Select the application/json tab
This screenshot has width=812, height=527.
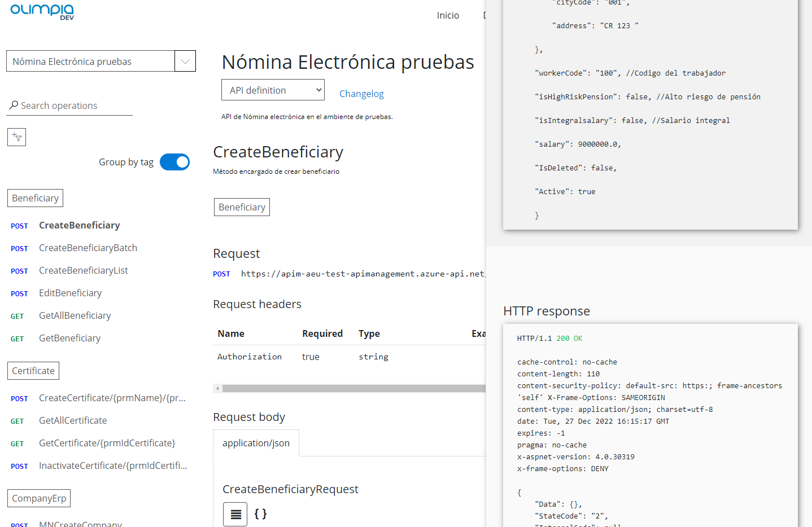256,443
